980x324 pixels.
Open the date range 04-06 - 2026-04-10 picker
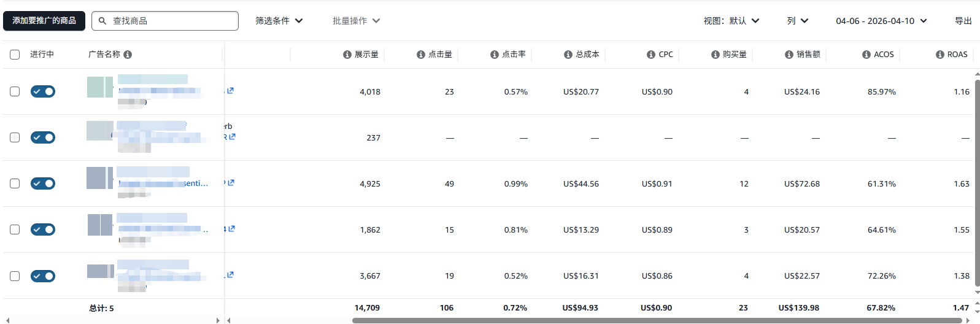click(x=881, y=21)
